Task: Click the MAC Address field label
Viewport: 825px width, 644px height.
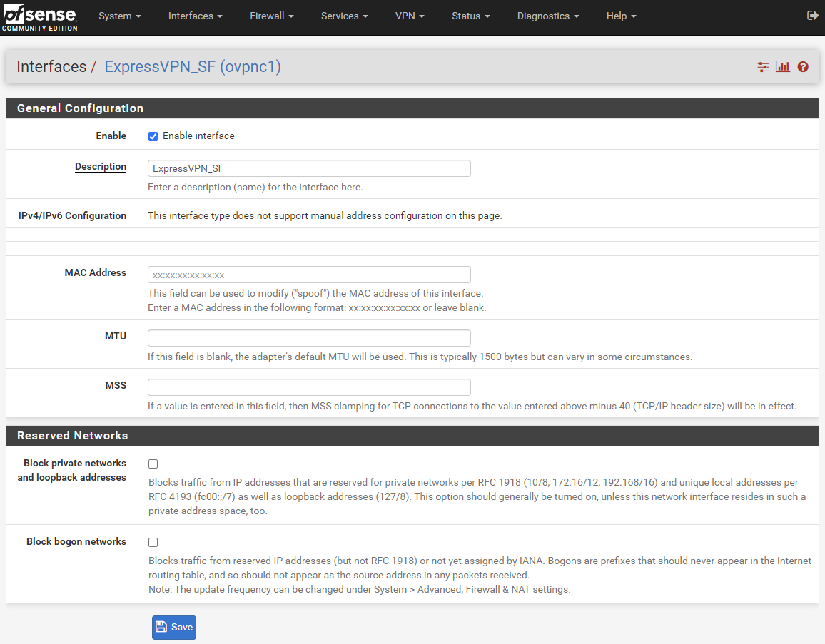Action: click(x=95, y=273)
